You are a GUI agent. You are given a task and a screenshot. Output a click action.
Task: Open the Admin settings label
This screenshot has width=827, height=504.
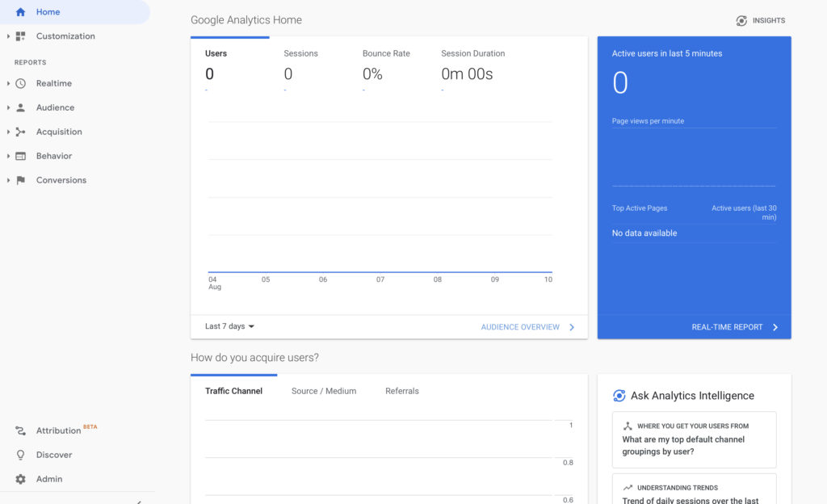(x=49, y=479)
